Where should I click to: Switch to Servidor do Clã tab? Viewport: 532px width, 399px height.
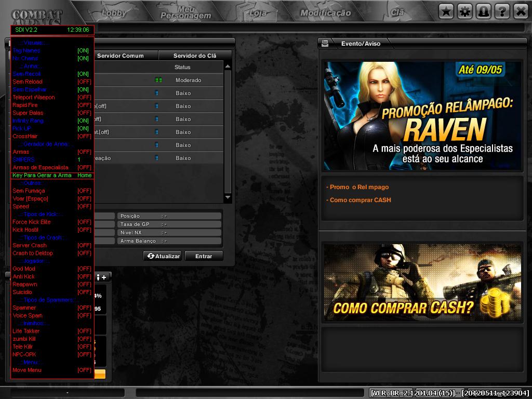pos(195,56)
